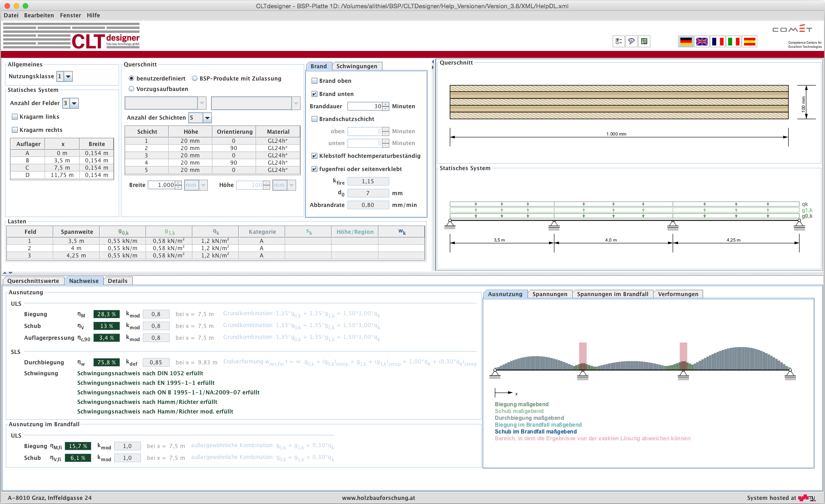Open the help question mark icon
Screen dimensions: 825x504
(x=644, y=41)
